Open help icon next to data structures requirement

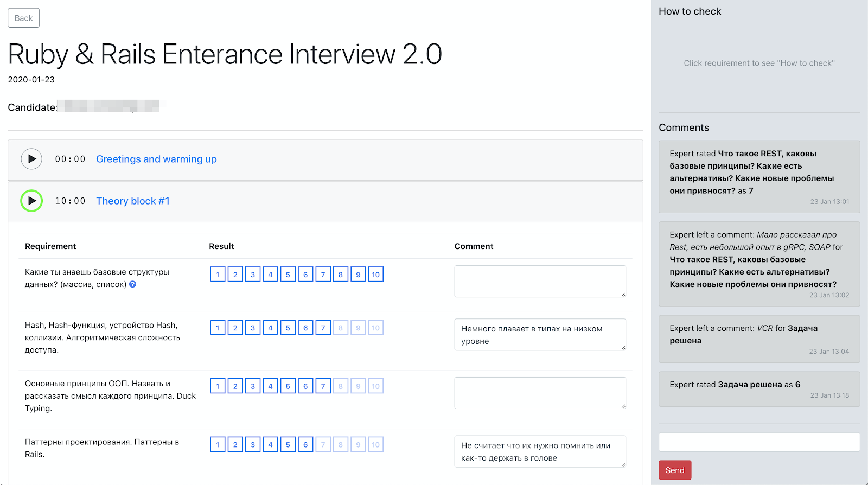[x=132, y=284]
